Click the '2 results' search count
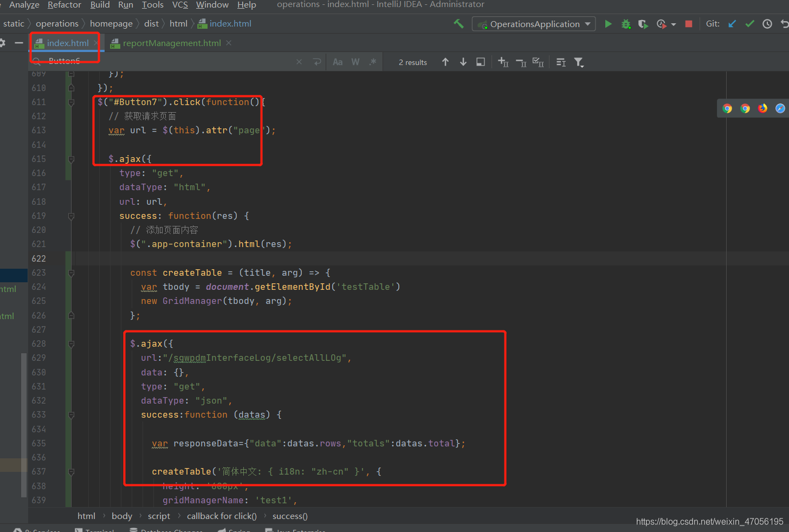The height and width of the screenshot is (532, 789). point(413,62)
